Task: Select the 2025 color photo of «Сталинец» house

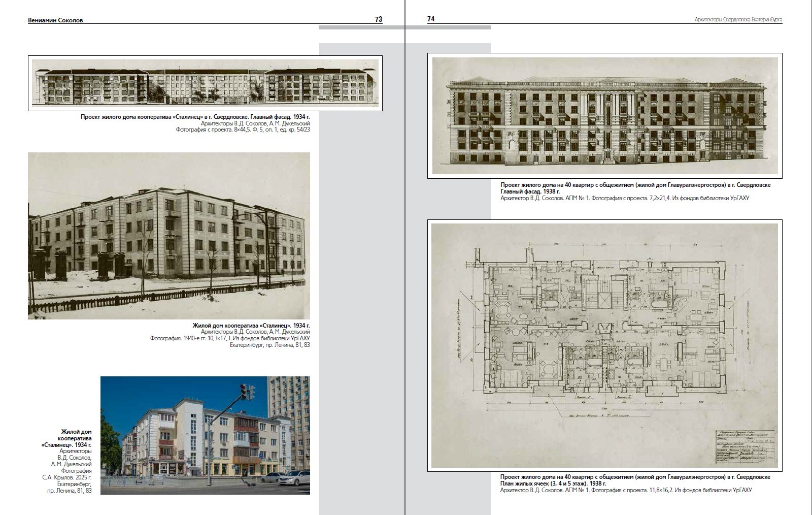Action: [x=205, y=435]
